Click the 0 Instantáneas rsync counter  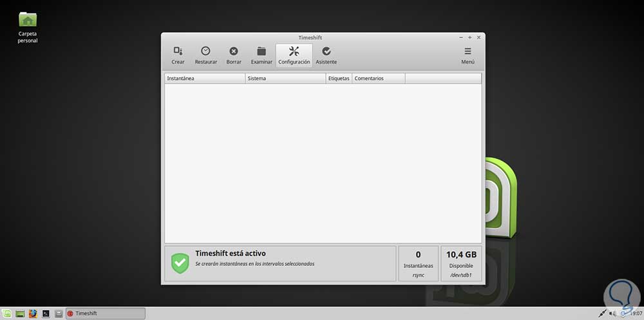tap(418, 264)
